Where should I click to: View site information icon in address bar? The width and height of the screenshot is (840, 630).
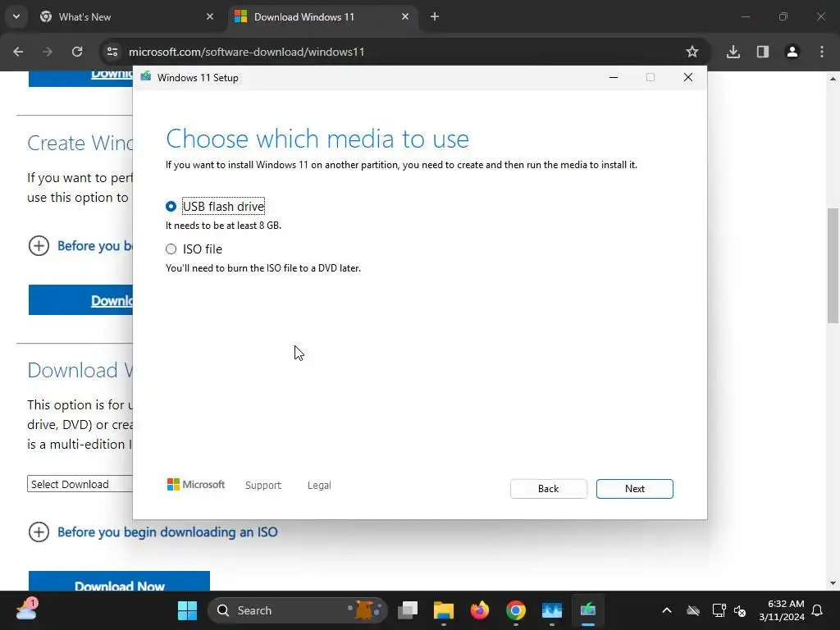(112, 52)
